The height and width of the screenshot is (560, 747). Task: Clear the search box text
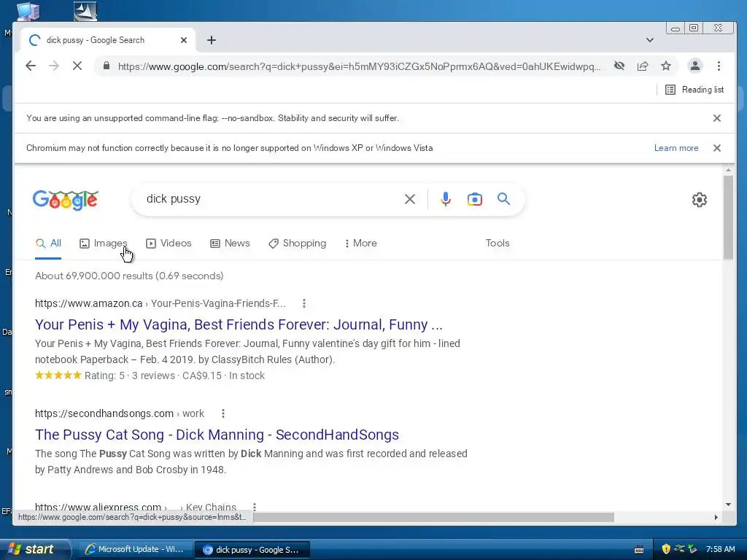point(410,199)
